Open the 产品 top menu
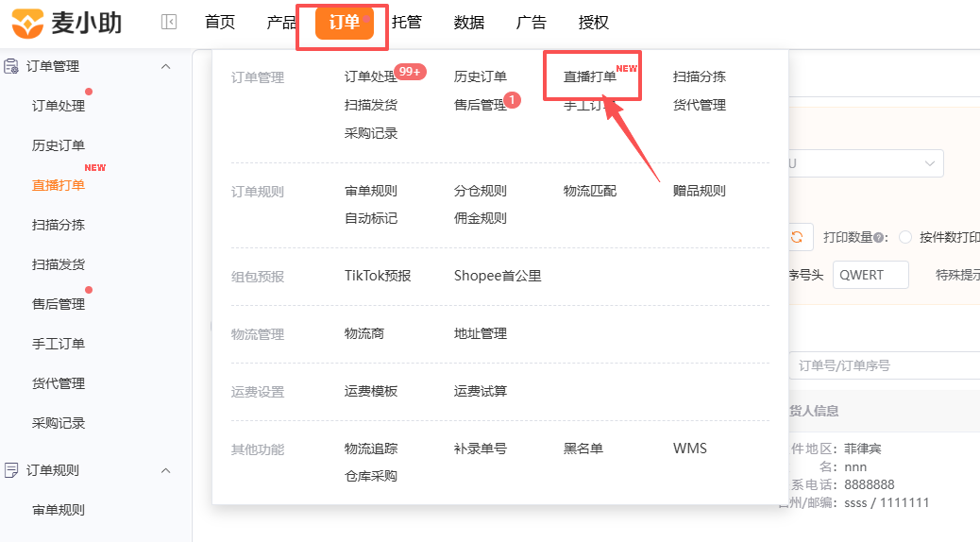Viewport: 980px width, 542px height. click(x=281, y=23)
